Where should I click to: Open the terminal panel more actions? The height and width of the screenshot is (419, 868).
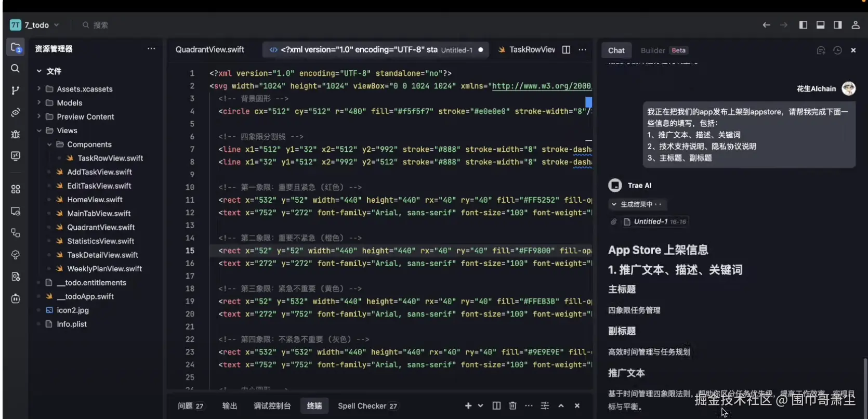[x=529, y=405]
